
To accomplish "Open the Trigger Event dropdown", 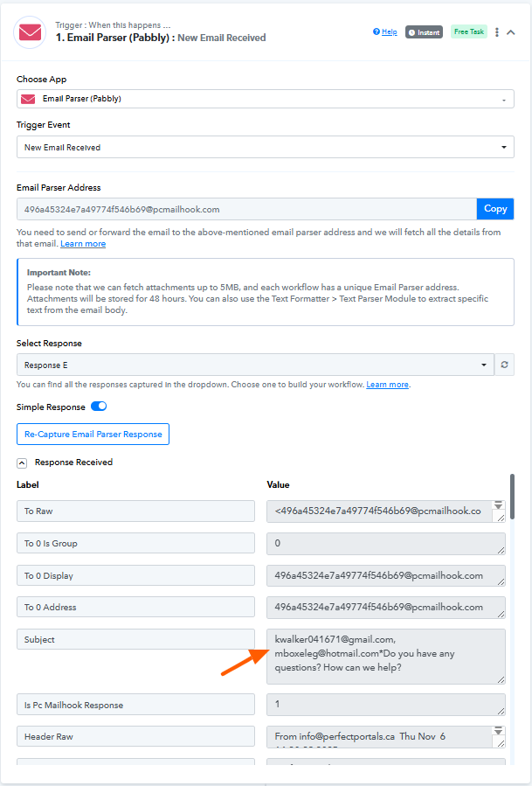I will pos(265,147).
